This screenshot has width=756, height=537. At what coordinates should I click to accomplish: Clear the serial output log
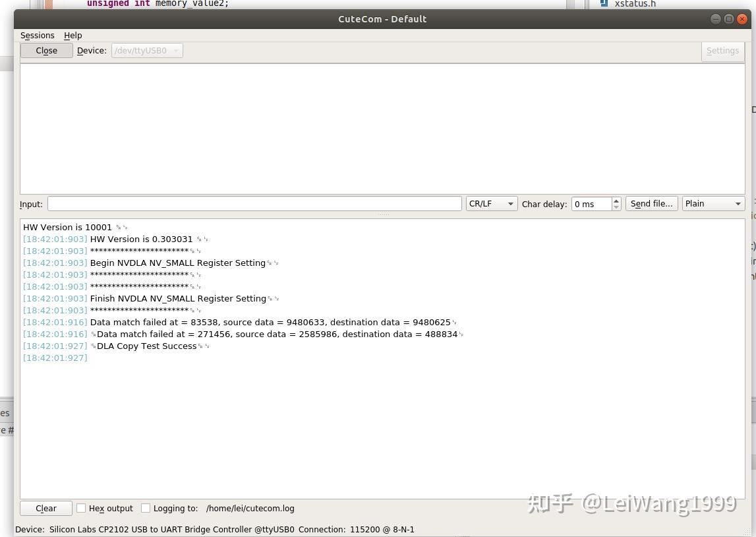[45, 508]
